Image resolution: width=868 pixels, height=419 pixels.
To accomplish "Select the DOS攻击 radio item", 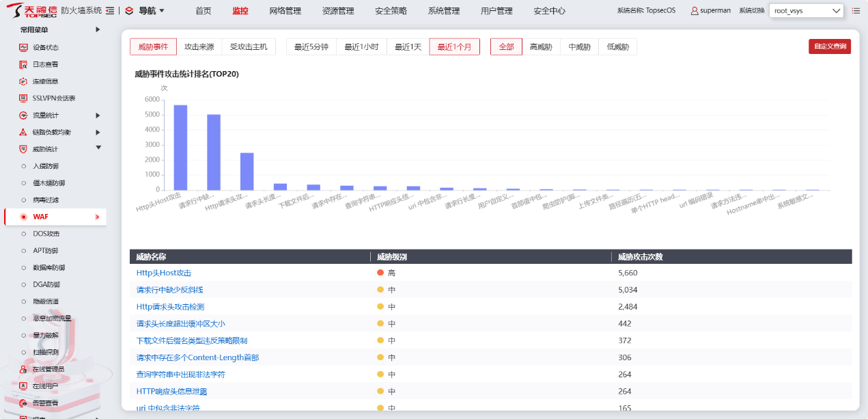I will [24, 234].
